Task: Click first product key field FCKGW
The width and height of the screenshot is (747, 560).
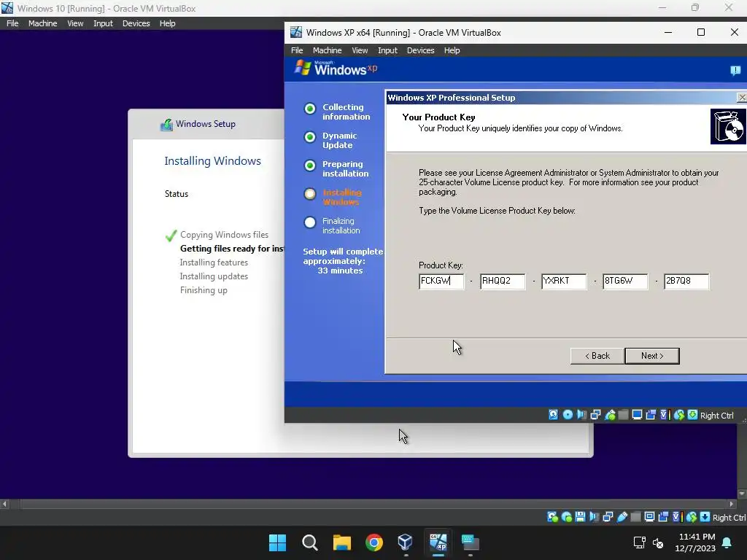Action: point(441,281)
